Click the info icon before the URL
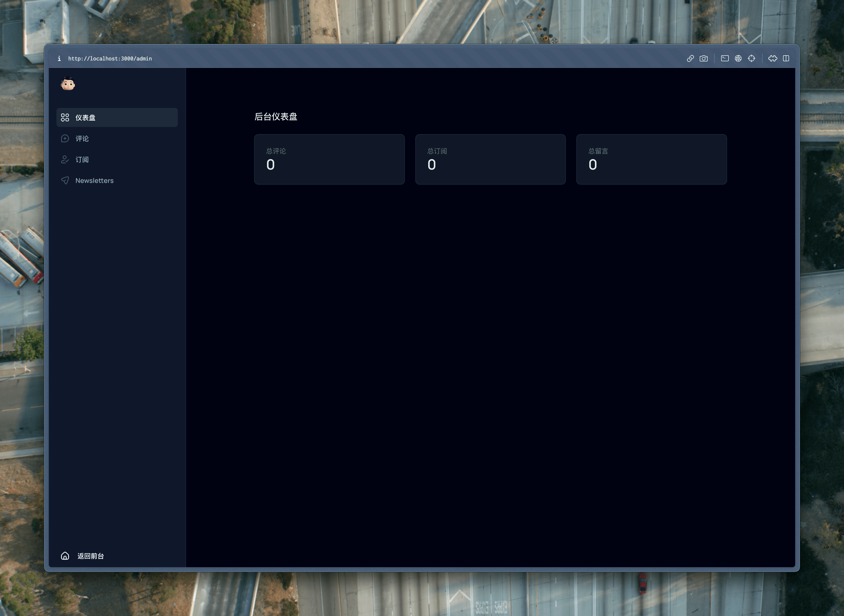The image size is (844, 616). coord(59,59)
